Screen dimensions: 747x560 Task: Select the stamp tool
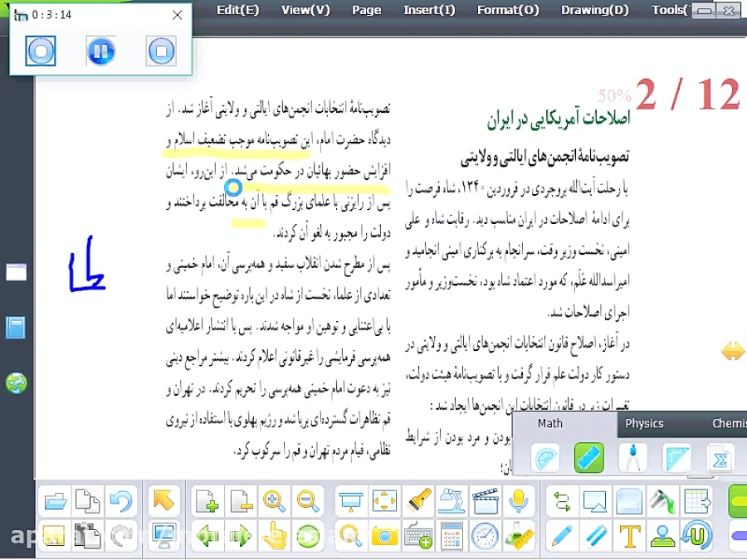661,537
